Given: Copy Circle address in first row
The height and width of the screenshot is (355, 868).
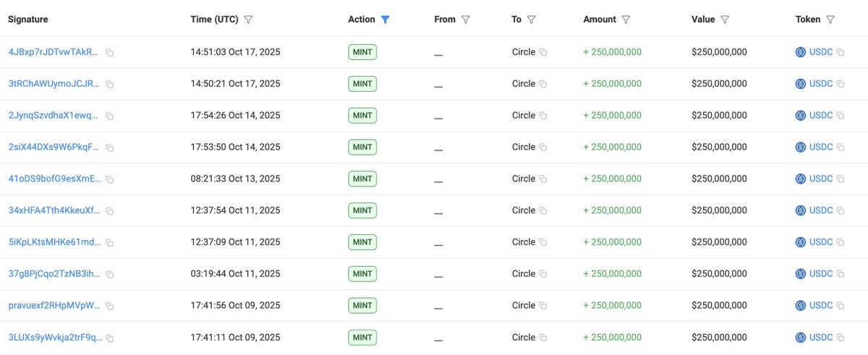Looking at the screenshot, I should pos(542,53).
